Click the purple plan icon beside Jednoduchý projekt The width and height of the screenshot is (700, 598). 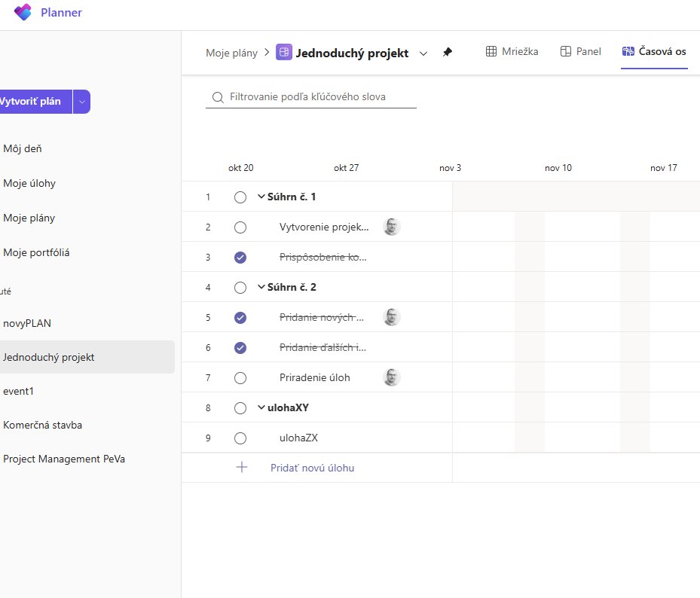tap(284, 52)
